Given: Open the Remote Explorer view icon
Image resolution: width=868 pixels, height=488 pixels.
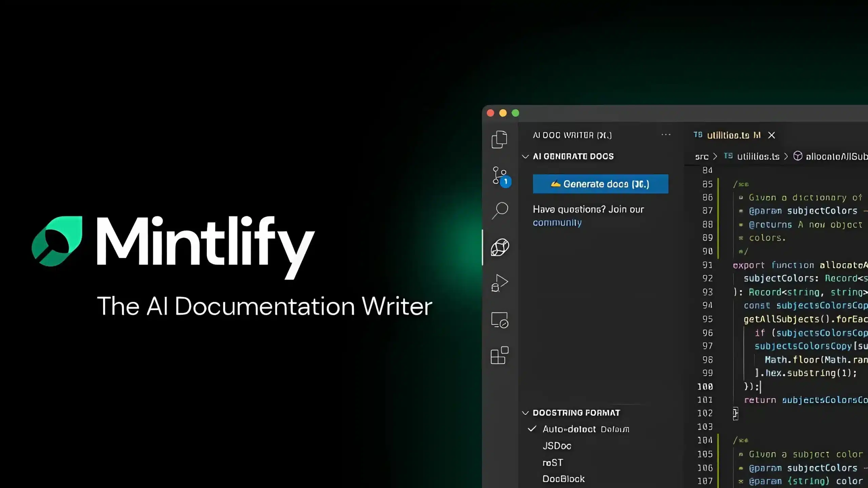Looking at the screenshot, I should tap(499, 320).
